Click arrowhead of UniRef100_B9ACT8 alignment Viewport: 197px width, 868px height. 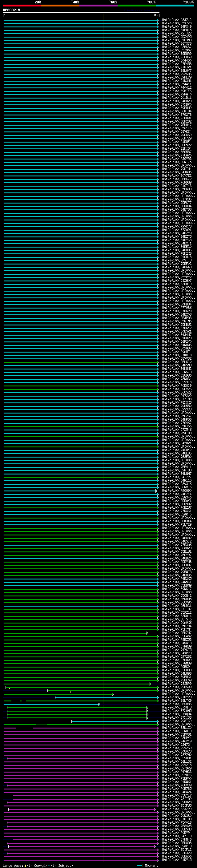155,846
